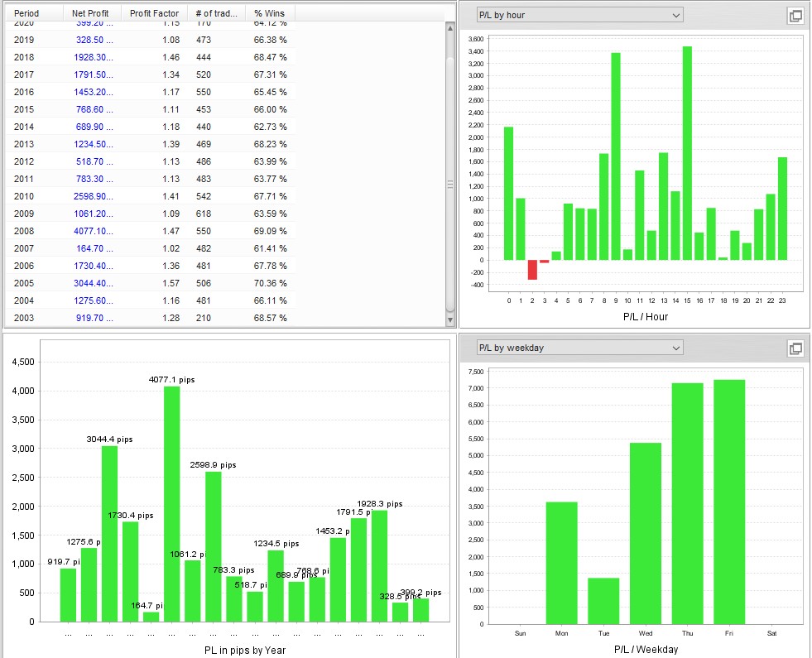This screenshot has width=812, height=658.
Task: Click the 1928.3 pips bar in yearly chart
Action: pyautogui.click(x=380, y=566)
